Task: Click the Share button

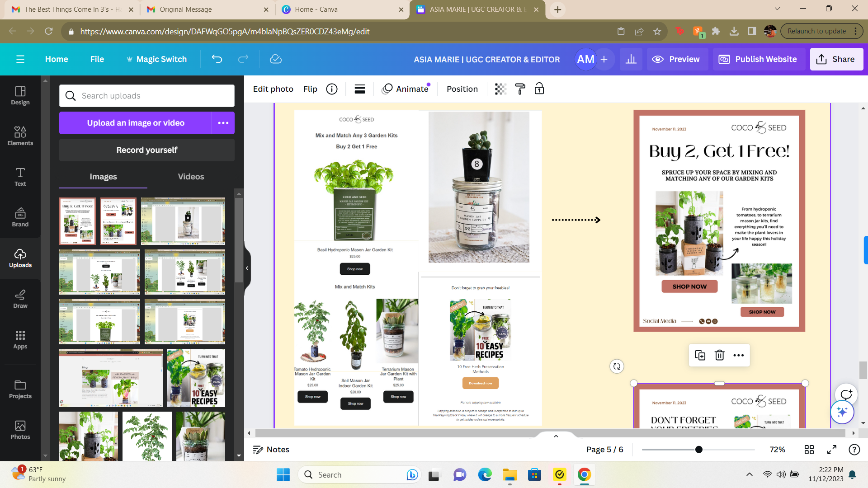Action: [x=836, y=59]
